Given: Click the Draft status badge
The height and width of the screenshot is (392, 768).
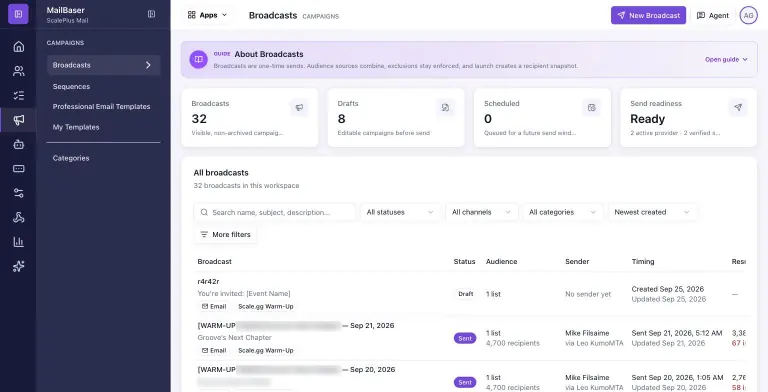Looking at the screenshot, I should point(465,294).
